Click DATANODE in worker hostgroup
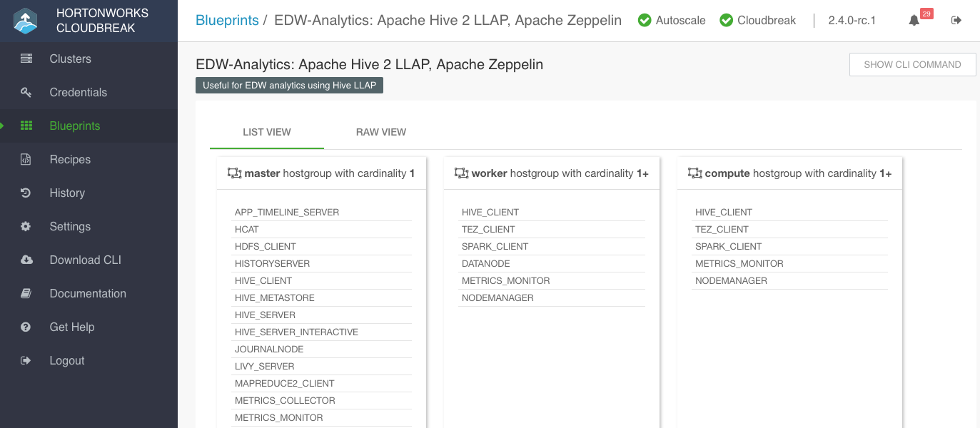 (486, 263)
